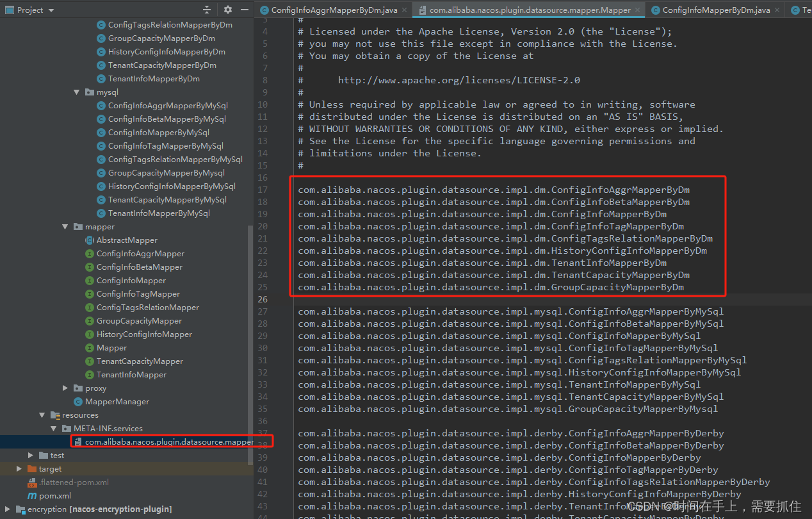Click ConfigTagsRelationMapperByMySql class icon
Viewport: 812px width, 519px height.
pos(101,160)
